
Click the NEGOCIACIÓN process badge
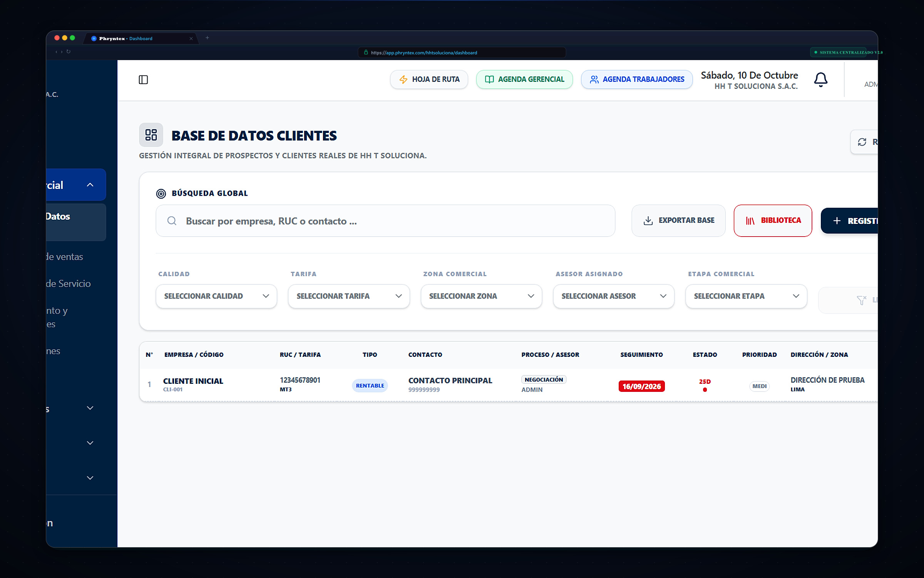[x=544, y=380]
